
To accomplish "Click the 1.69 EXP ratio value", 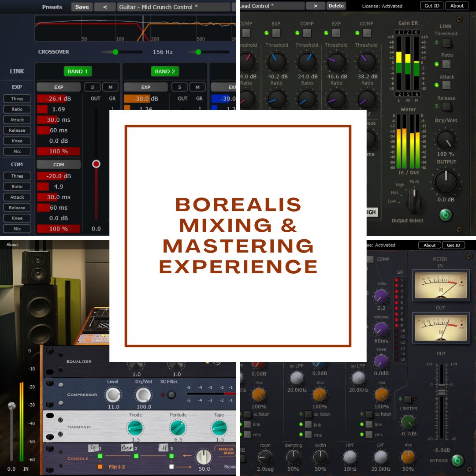I will click(59, 109).
